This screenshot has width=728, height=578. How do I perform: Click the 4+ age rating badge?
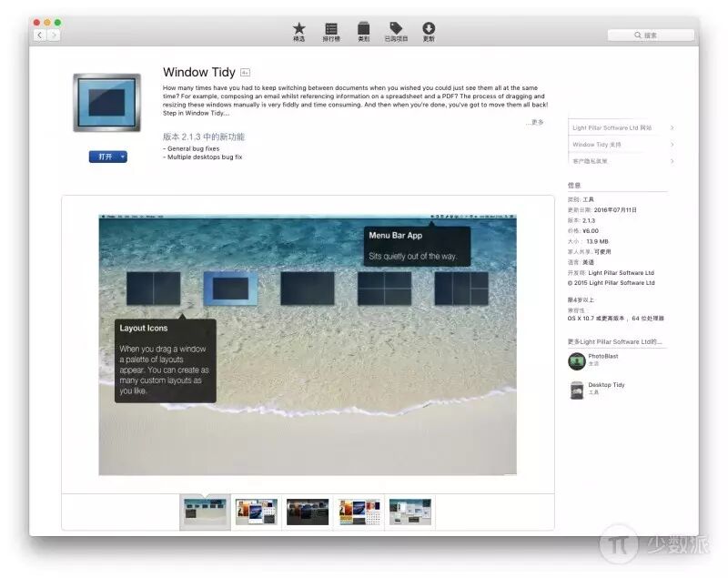[245, 73]
